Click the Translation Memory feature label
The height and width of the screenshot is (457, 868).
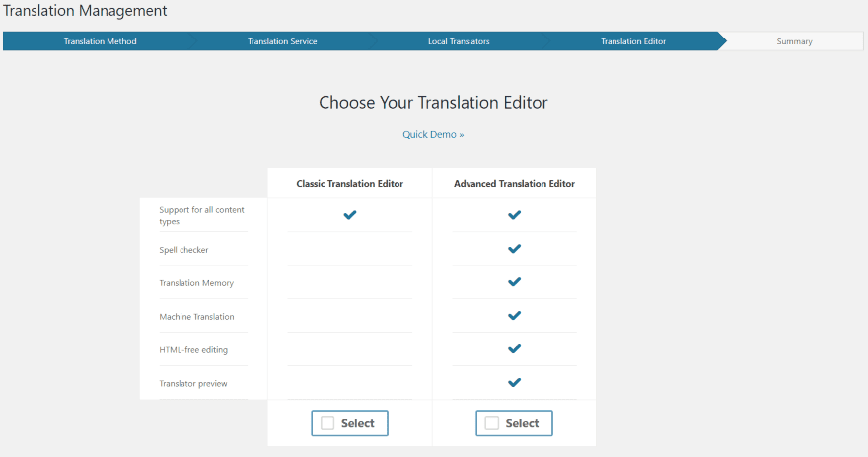coord(196,283)
